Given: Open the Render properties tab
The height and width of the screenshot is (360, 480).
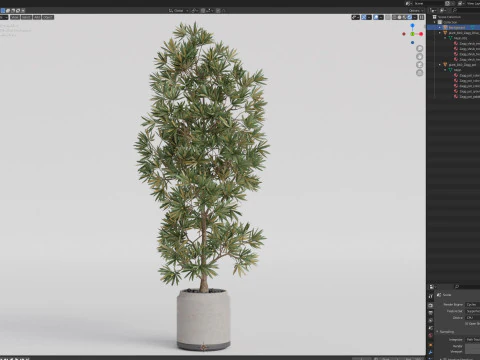Looking at the screenshot, I should click(431, 305).
